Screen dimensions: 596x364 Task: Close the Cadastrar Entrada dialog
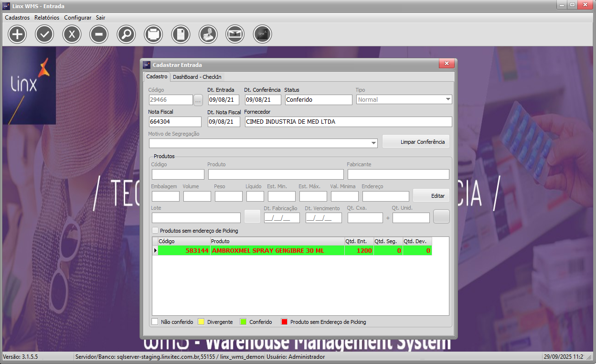[x=447, y=64]
